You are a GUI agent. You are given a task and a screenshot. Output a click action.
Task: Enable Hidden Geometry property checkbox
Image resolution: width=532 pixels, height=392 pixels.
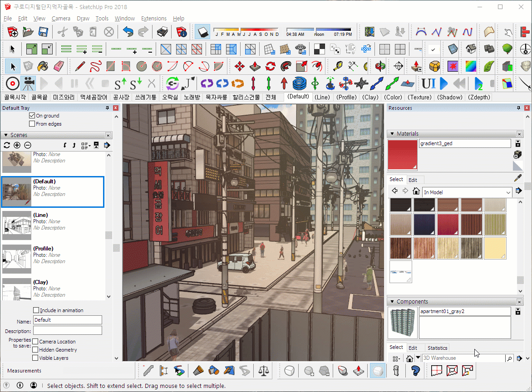(x=35, y=350)
